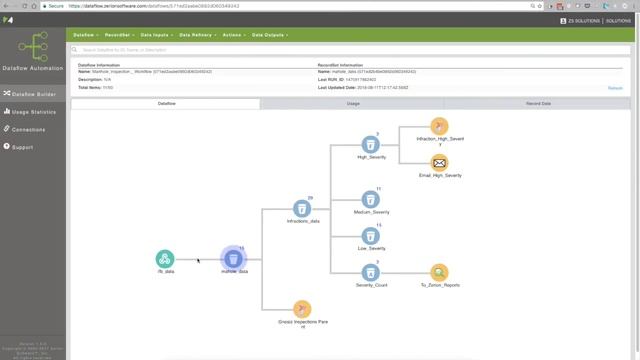
Task: Select the Medium_Severity filter node
Action: [x=371, y=200]
